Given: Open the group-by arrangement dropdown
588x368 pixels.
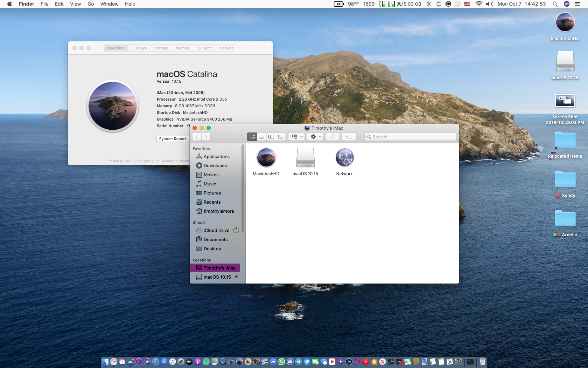Looking at the screenshot, I should pos(297,137).
